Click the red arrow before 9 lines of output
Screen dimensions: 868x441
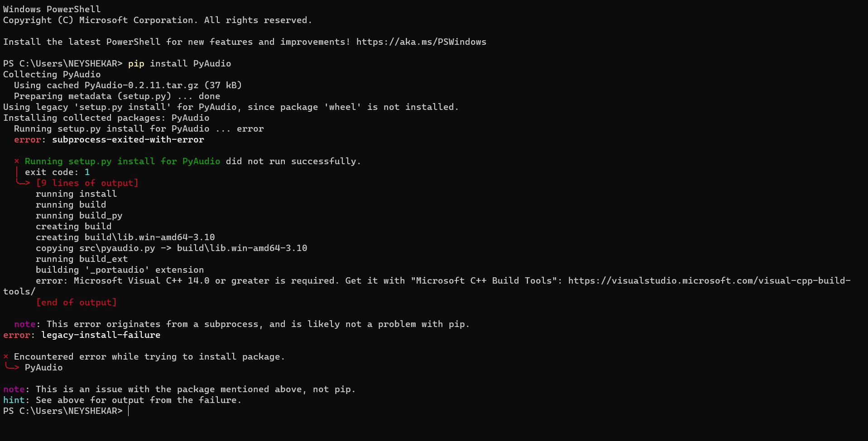(23, 183)
